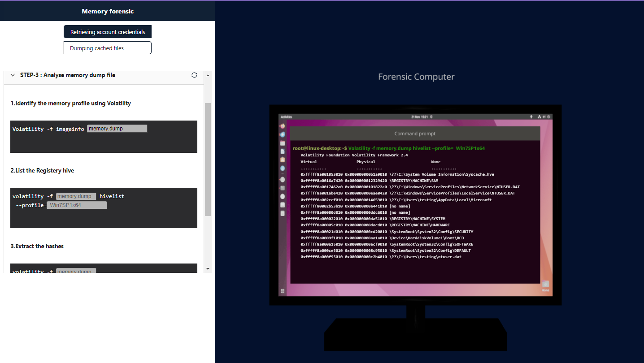Image resolution: width=644 pixels, height=363 pixels.
Task: Open the Files manager dock icon
Action: point(283,143)
